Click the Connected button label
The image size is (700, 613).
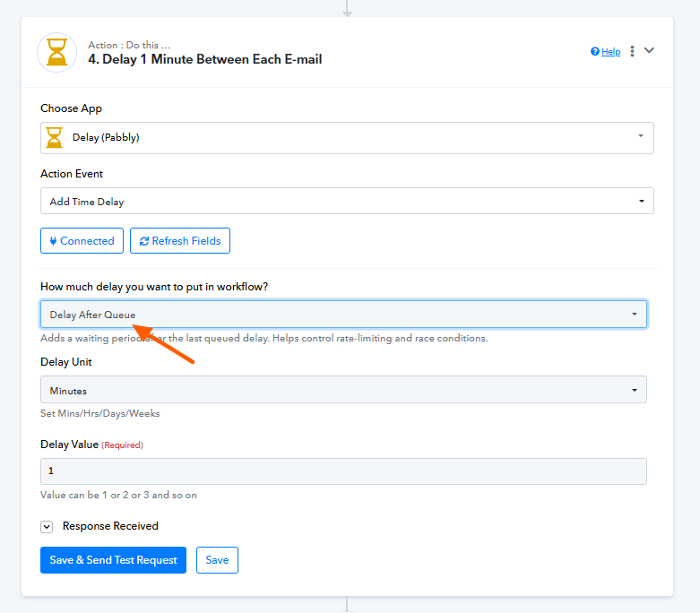[x=87, y=241]
